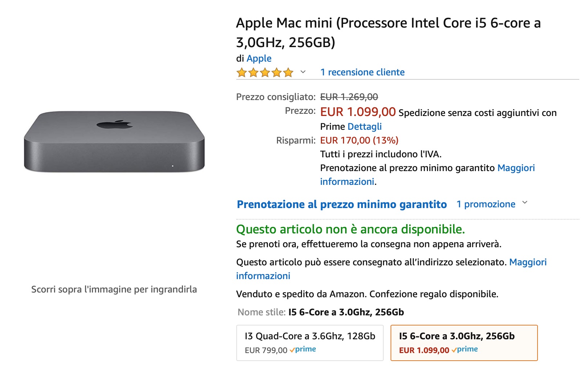Open the '1 recensione cliente' reviews link
The height and width of the screenshot is (369, 588).
[362, 72]
